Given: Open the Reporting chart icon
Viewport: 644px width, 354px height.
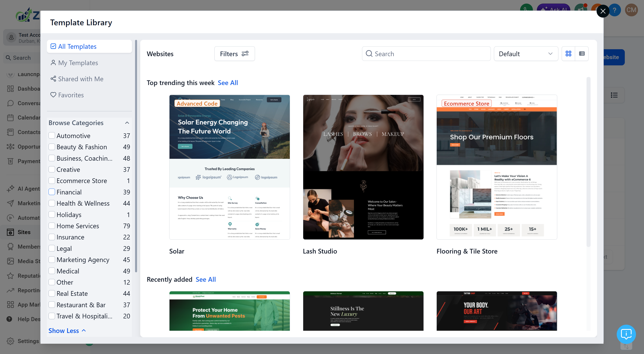Looking at the screenshot, I should (10, 290).
